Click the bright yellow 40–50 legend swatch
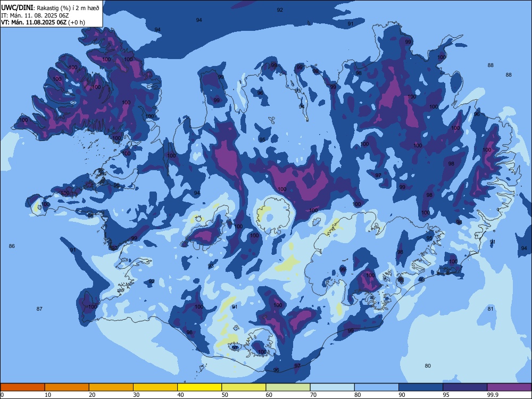 [x=199, y=387]
